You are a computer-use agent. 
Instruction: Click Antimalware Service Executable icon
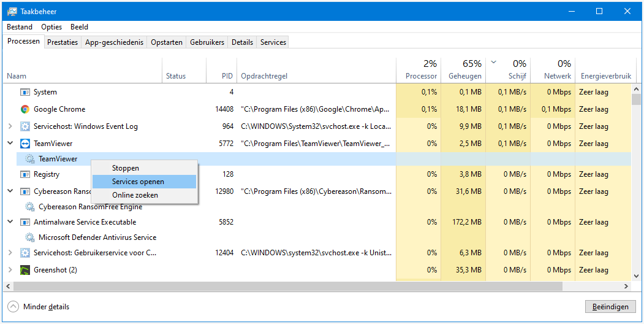(x=25, y=222)
